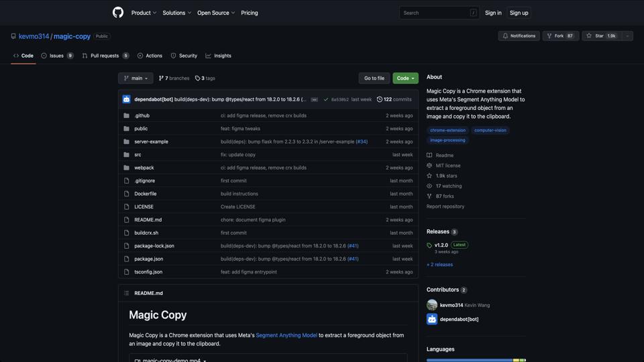Click the Search input field
644x362 pixels.
(435, 13)
